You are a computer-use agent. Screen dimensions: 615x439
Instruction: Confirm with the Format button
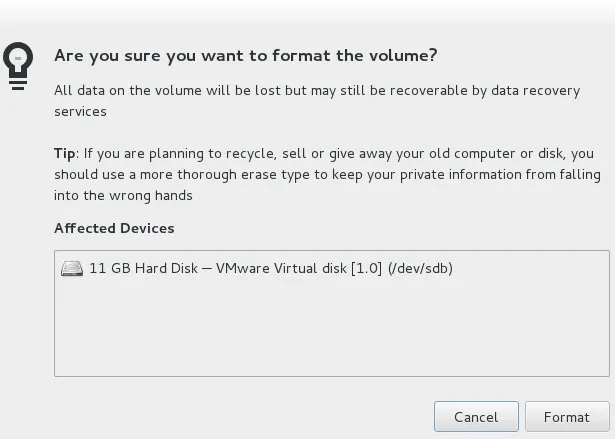(567, 417)
